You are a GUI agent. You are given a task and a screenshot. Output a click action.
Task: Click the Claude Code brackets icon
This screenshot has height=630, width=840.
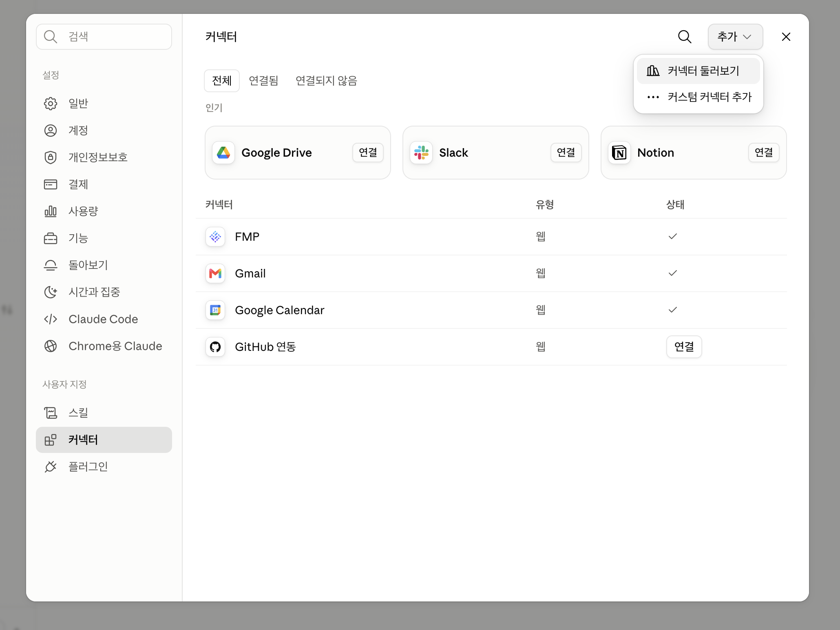click(51, 319)
